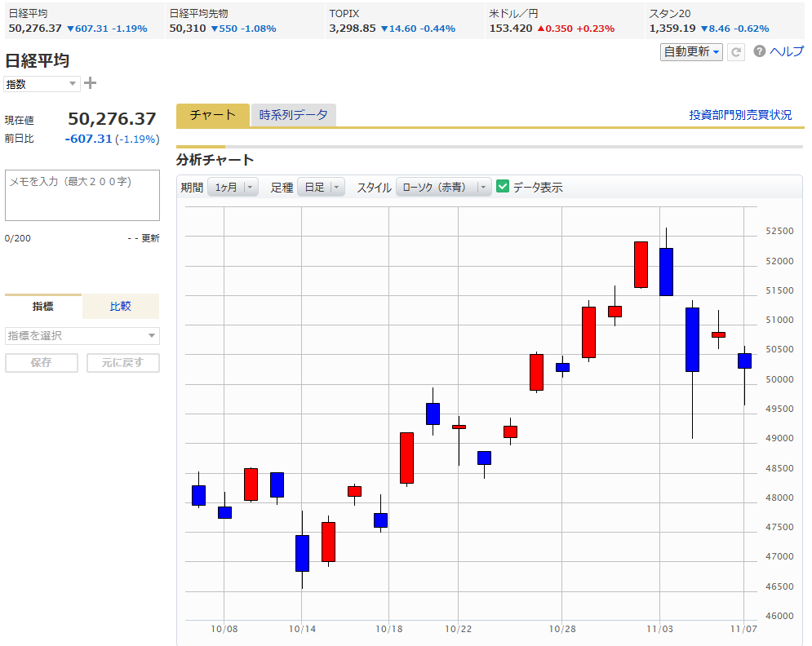Screen dimensions: 812x646
Task: Open the 指数 type selector
Action: pyautogui.click(x=42, y=84)
